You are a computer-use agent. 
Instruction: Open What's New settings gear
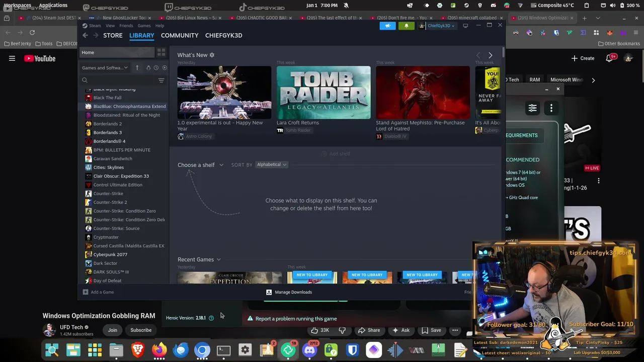[x=212, y=55]
